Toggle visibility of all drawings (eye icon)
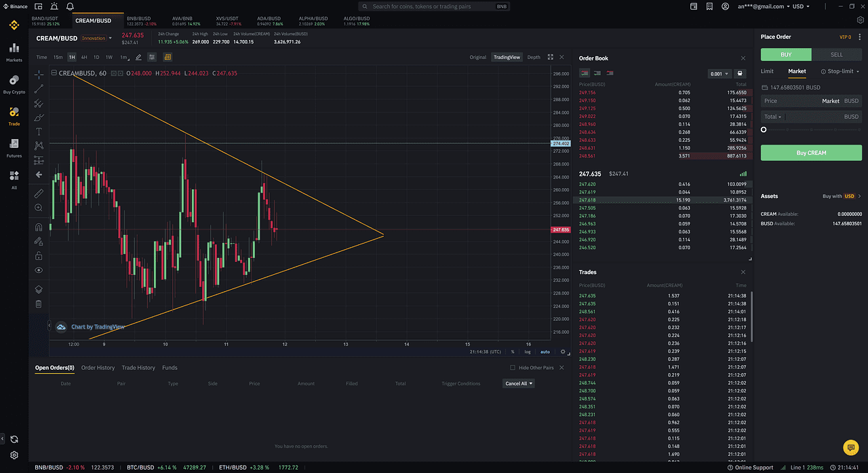This screenshot has height=473, width=868. click(39, 270)
